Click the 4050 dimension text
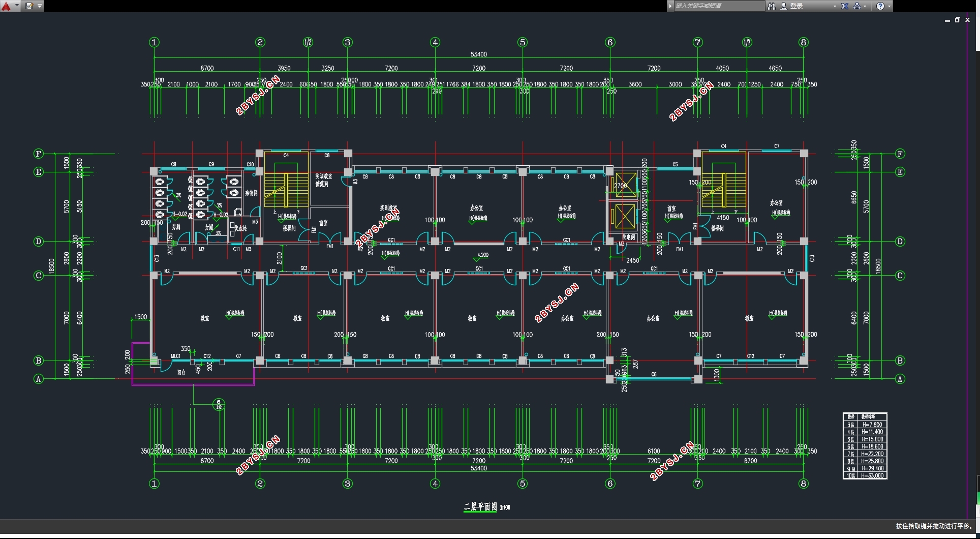 [x=722, y=68]
